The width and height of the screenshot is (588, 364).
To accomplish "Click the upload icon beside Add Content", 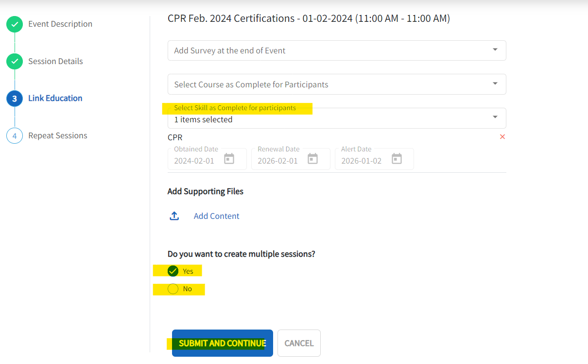I will [x=174, y=215].
